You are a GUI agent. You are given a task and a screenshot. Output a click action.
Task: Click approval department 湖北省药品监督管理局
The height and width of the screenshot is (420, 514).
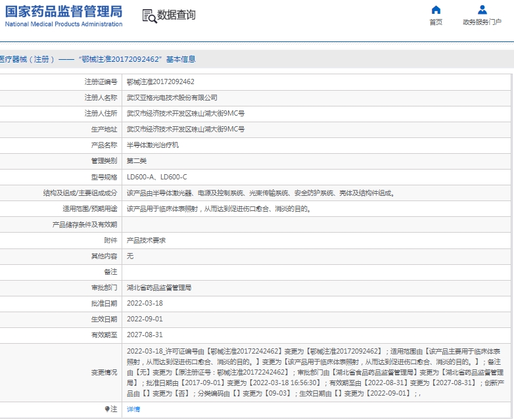[159, 288]
